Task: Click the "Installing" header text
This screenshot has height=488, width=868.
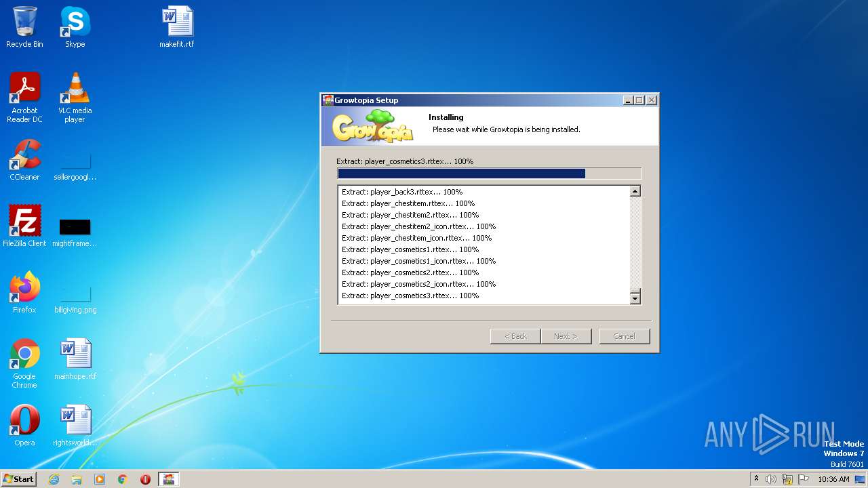Action: (x=446, y=117)
